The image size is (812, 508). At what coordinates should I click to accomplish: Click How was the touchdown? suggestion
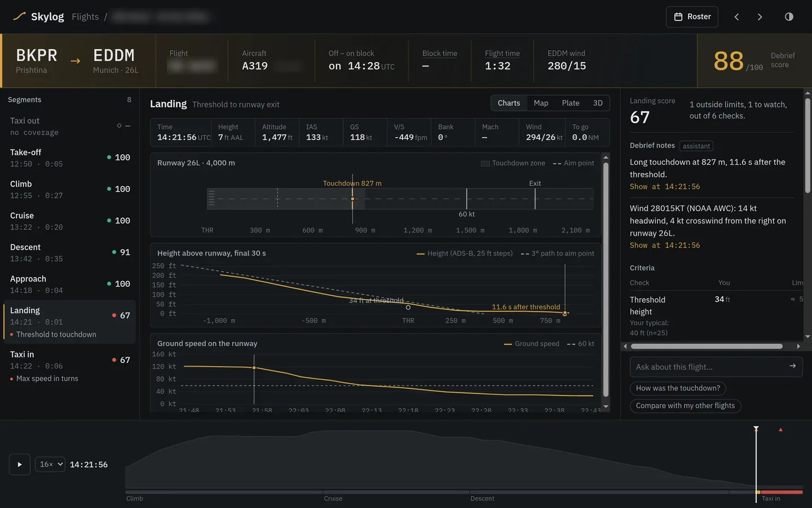pos(678,388)
